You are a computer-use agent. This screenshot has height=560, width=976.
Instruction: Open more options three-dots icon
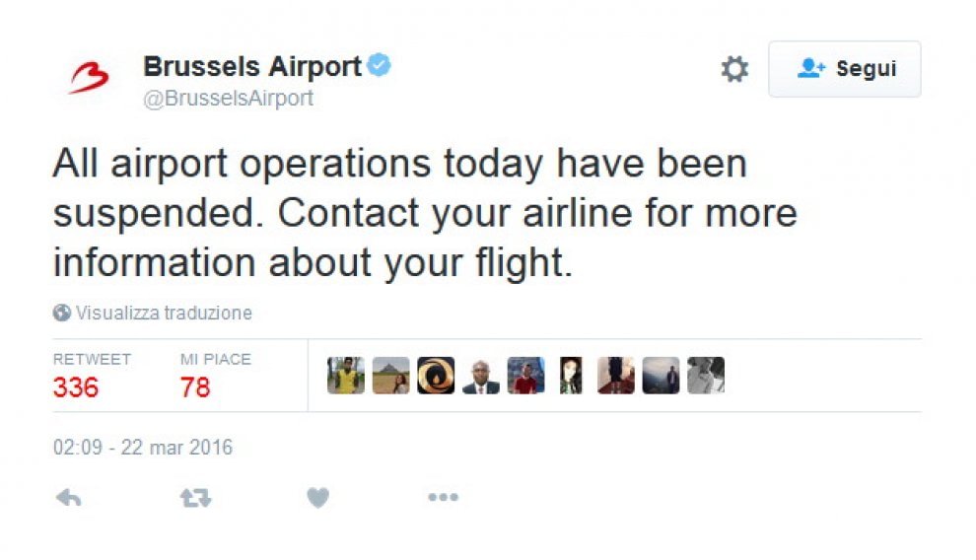[x=444, y=497]
